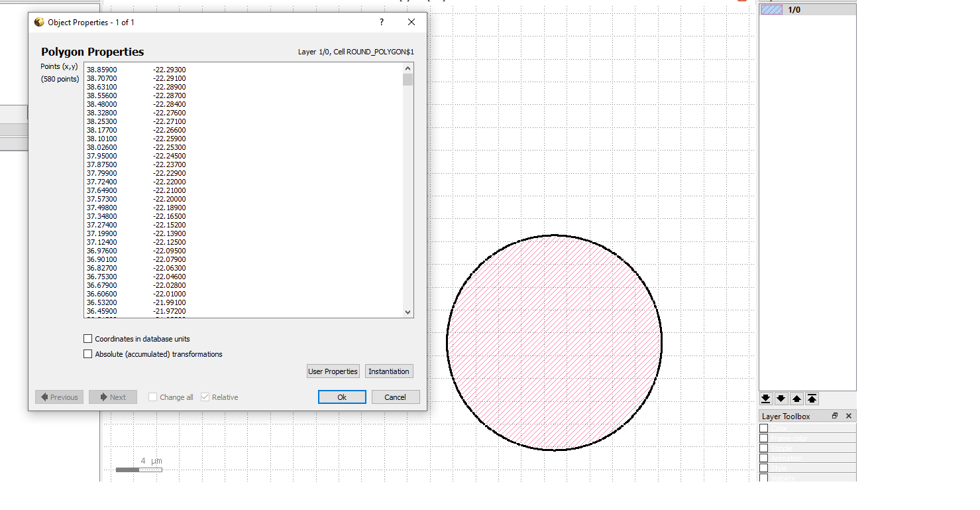Screen dimensions: 980x510
Task: Click the points list scrollbar down arrow
Action: point(408,312)
